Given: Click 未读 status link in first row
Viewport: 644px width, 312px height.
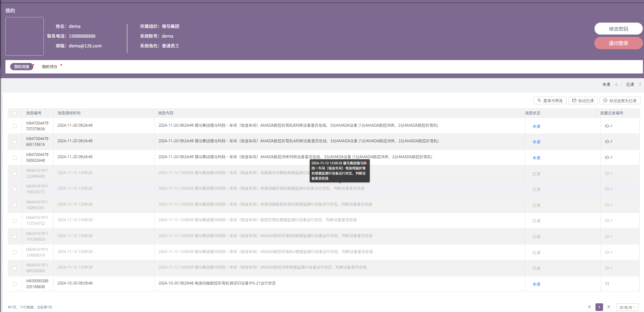Looking at the screenshot, I should tap(536, 126).
